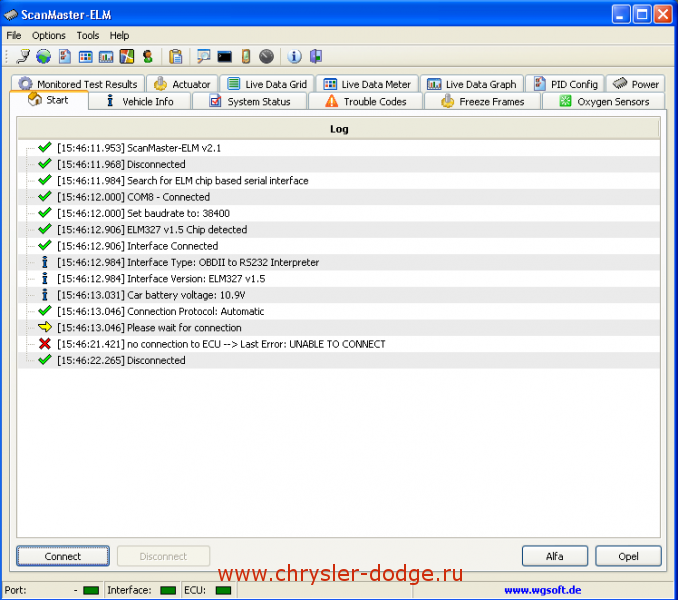Click the green globe toolbar icon
Viewport: 678px width, 600px height.
(x=43, y=57)
